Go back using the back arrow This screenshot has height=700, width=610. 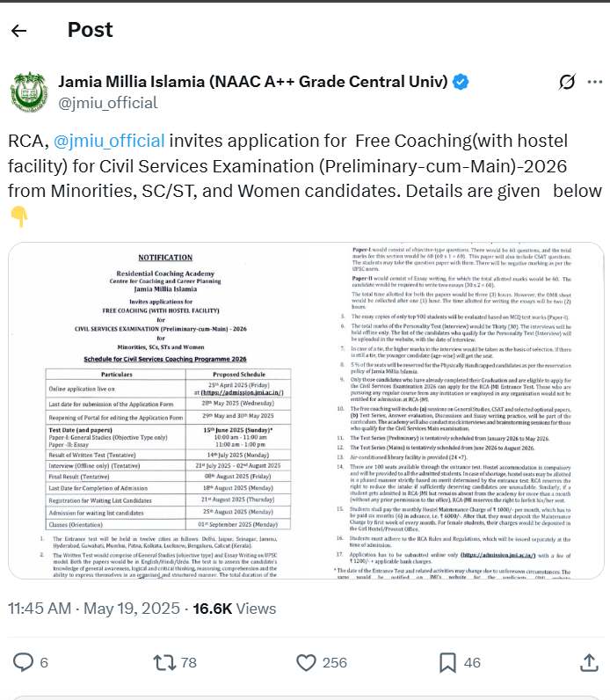(18, 31)
